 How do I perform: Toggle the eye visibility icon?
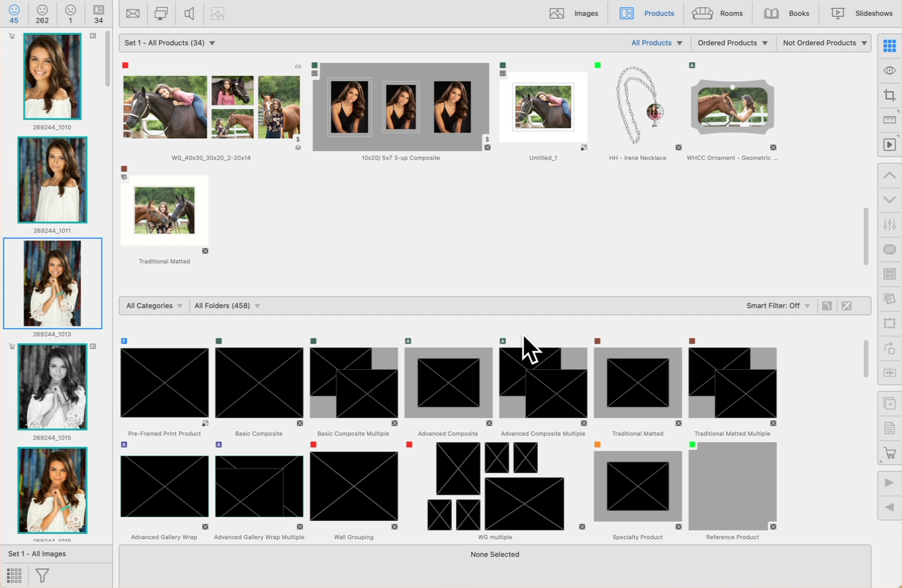[x=889, y=71]
